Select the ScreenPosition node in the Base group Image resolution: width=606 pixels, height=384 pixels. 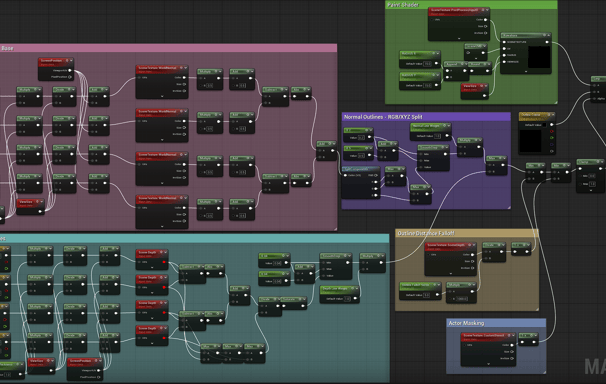click(x=56, y=69)
